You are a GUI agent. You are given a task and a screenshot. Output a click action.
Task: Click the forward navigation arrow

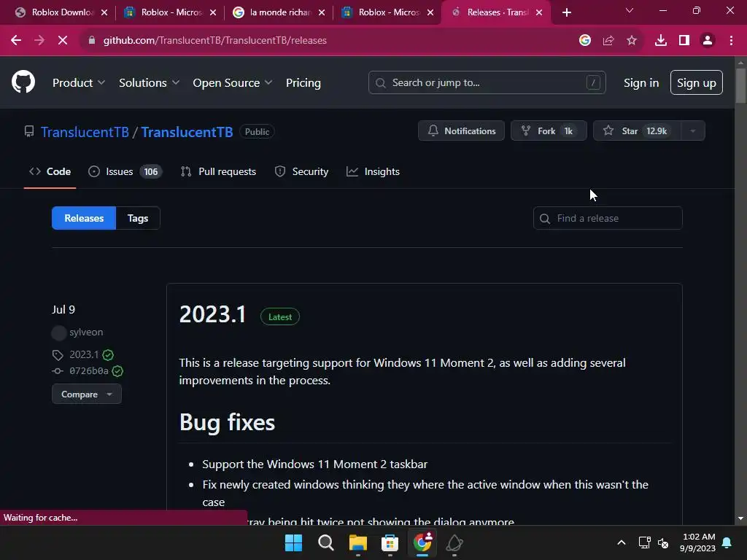(x=39, y=41)
